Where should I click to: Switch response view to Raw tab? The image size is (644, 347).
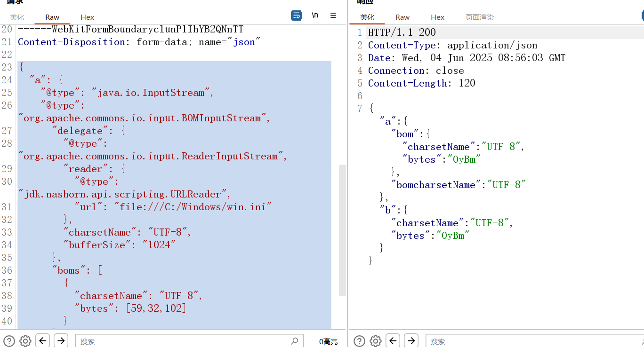[402, 17]
